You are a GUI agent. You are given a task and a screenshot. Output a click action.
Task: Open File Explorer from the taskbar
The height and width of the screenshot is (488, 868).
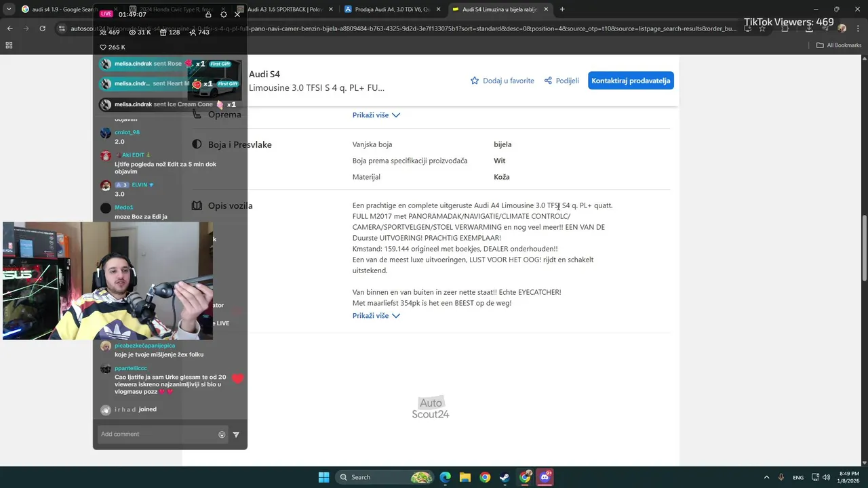pos(465,477)
